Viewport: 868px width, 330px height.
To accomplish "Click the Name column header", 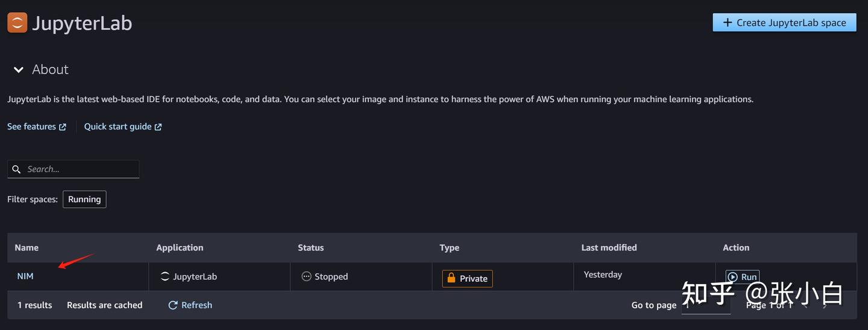I will [x=27, y=247].
